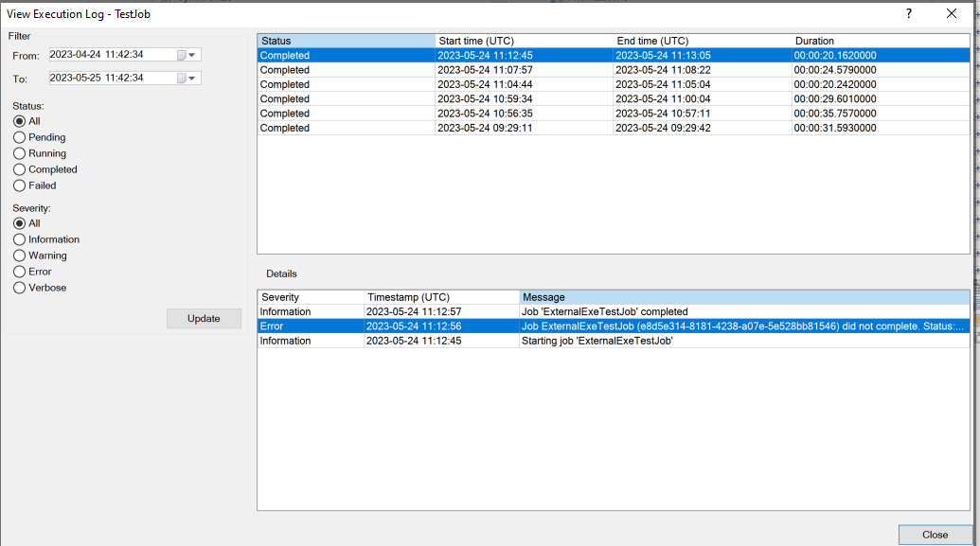Click the Close button

point(935,535)
